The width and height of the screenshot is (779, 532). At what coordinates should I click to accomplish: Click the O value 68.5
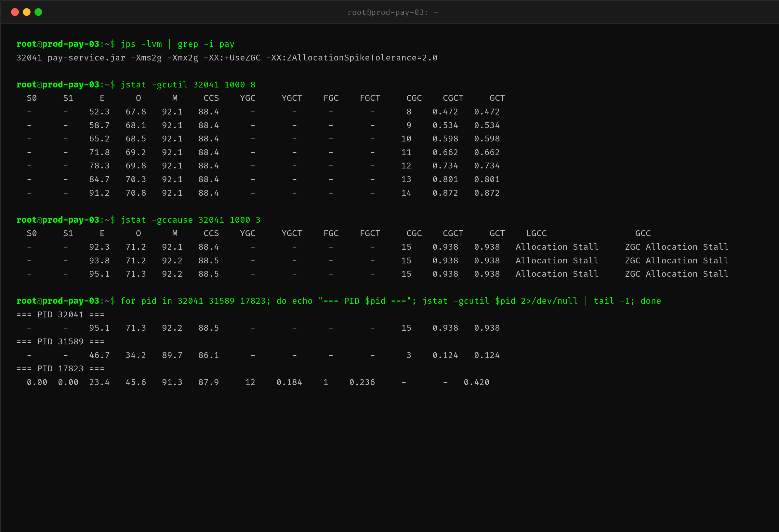[136, 139]
